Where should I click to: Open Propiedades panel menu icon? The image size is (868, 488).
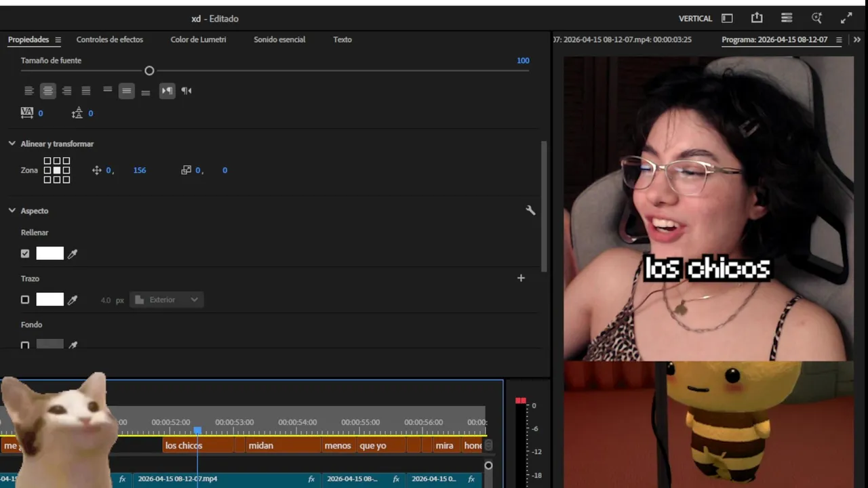[58, 40]
